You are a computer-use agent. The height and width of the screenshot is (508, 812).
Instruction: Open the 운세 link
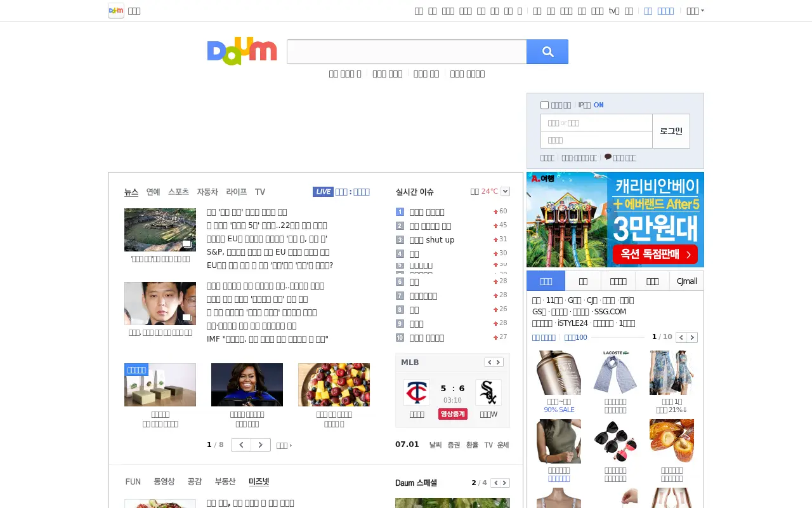pyautogui.click(x=503, y=445)
